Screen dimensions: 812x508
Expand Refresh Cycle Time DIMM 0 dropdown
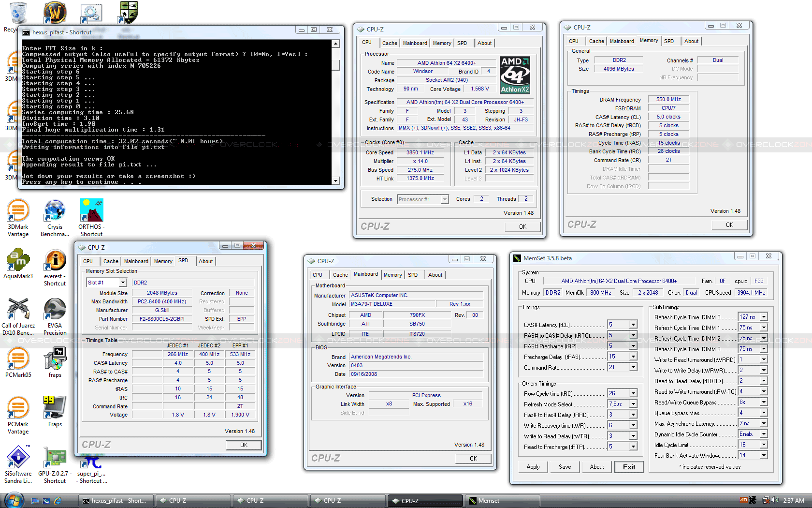[764, 317]
